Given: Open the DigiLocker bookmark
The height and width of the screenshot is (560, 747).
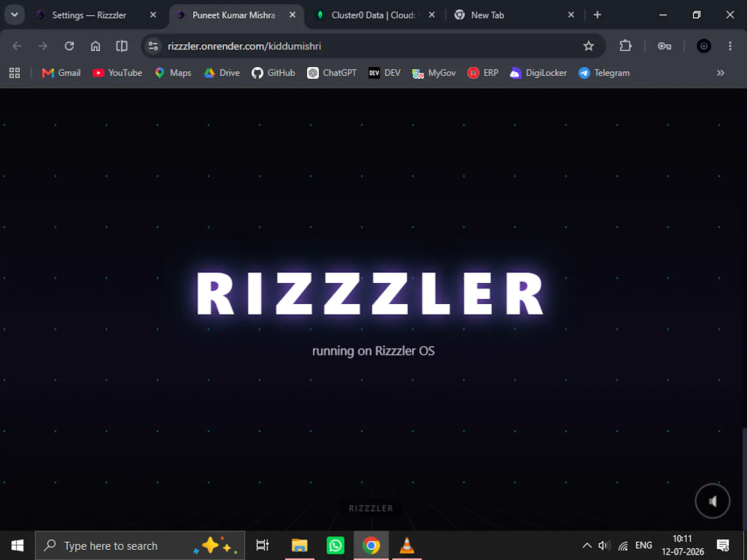Looking at the screenshot, I should [x=538, y=73].
